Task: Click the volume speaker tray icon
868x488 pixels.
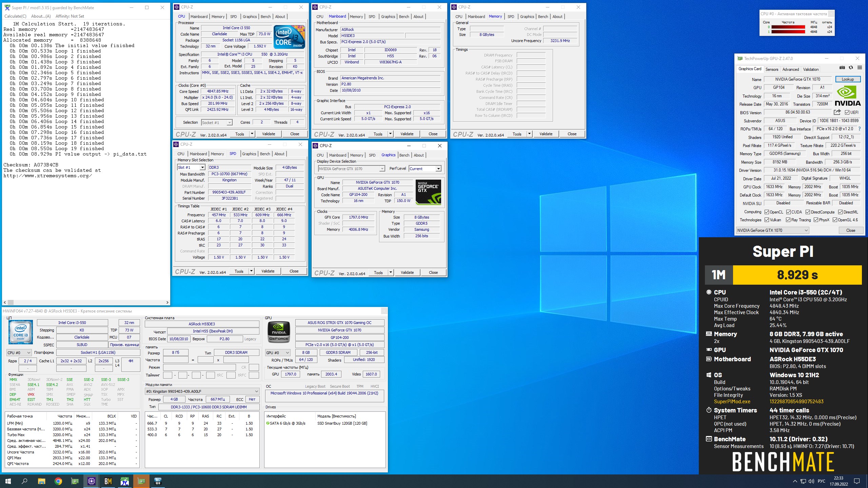Action: click(811, 481)
